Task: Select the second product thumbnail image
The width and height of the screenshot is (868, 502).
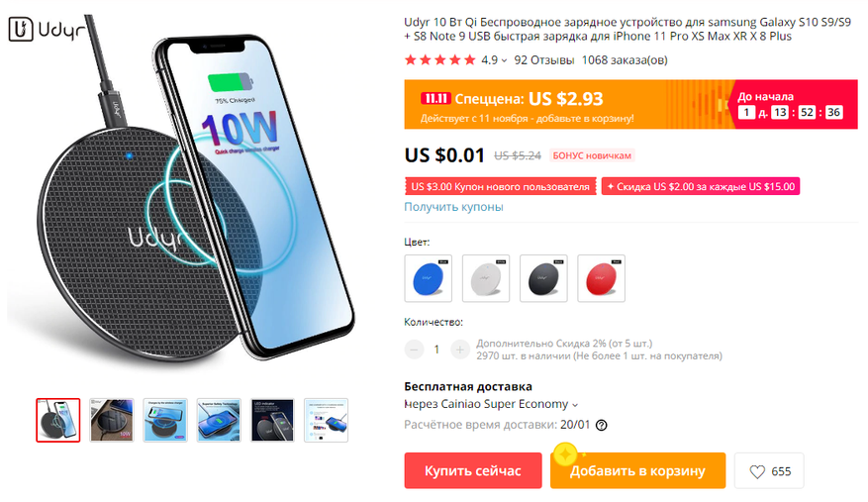Action: pyautogui.click(x=112, y=420)
